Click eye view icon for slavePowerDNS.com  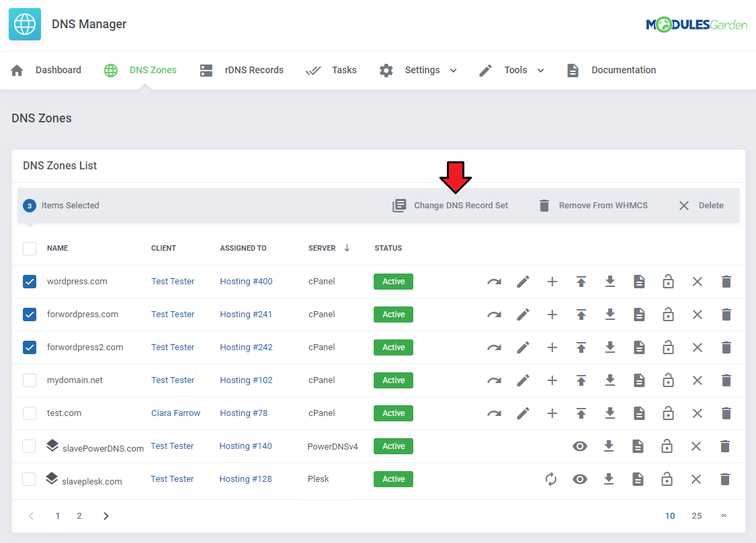pyautogui.click(x=580, y=446)
